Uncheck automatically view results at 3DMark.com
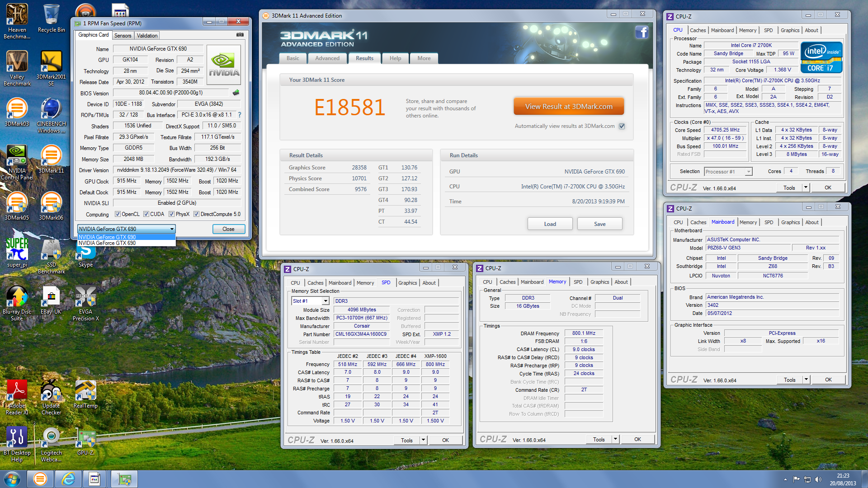 coord(622,126)
